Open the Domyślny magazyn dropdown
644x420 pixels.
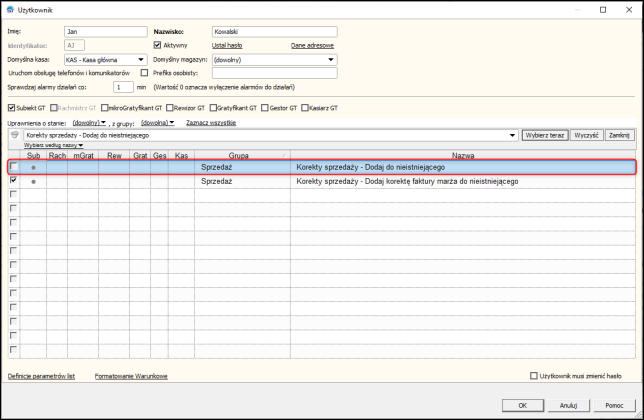click(x=331, y=60)
